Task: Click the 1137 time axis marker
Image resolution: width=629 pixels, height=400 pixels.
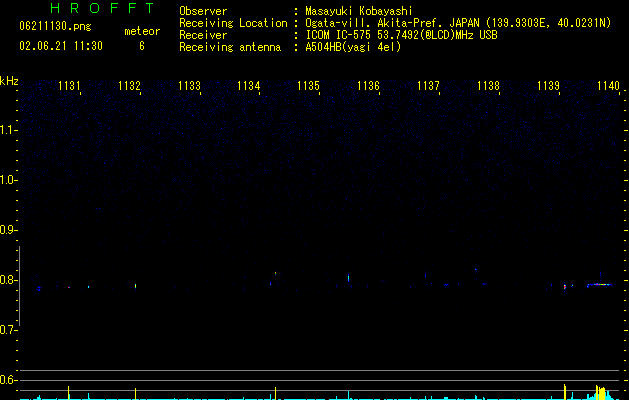Action: click(x=428, y=86)
